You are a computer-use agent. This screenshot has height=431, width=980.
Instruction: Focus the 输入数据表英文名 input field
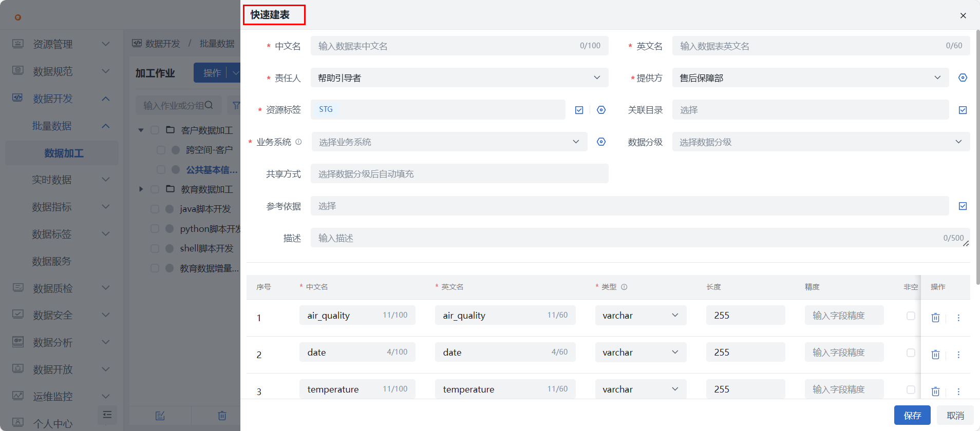click(821, 46)
